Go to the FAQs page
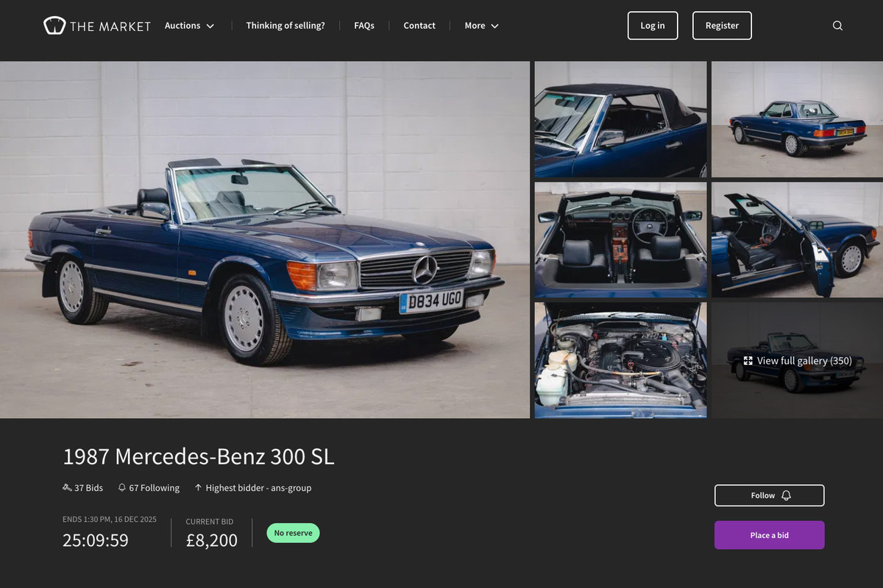The width and height of the screenshot is (883, 588). [364, 26]
